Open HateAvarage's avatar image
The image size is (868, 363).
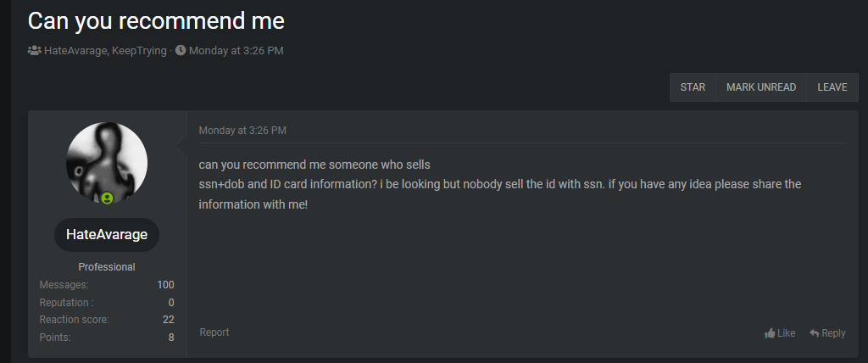click(x=107, y=162)
